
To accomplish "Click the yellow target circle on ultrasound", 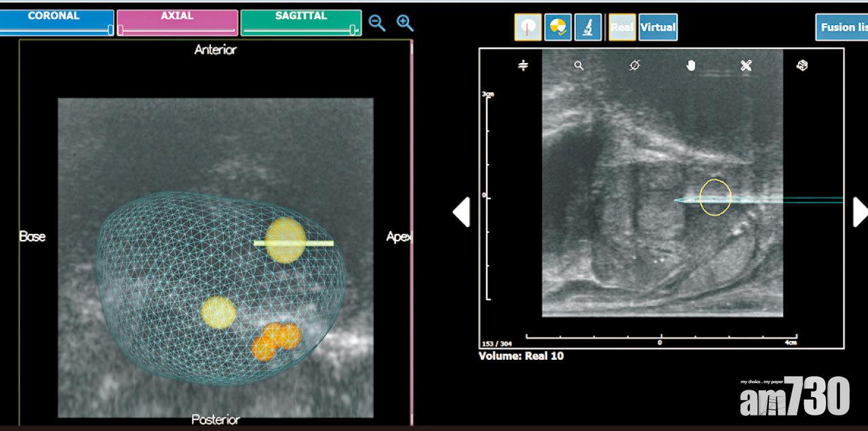I will tap(715, 197).
